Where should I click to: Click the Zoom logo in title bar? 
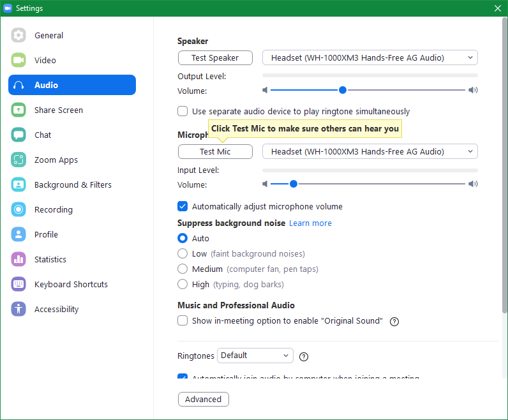(x=8, y=8)
